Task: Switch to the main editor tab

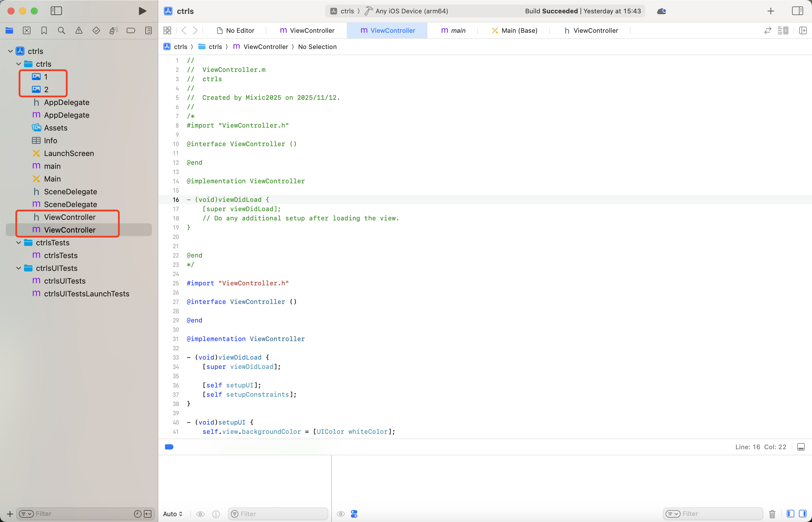Action: point(454,30)
